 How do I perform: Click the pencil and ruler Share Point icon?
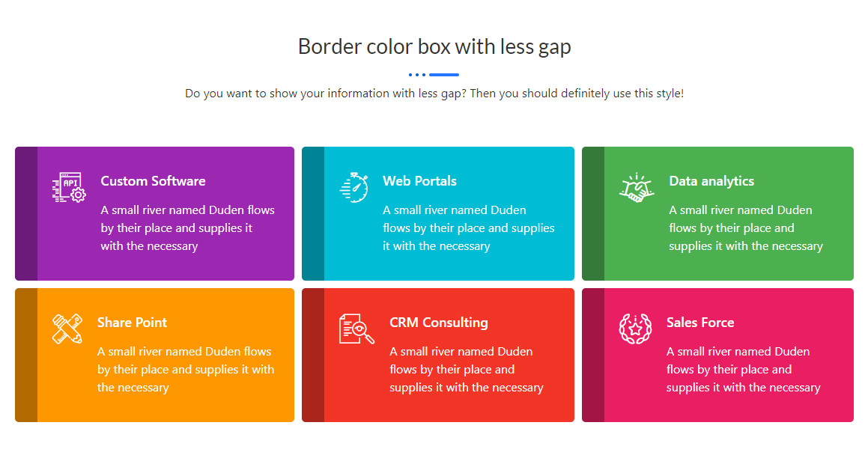pyautogui.click(x=67, y=329)
